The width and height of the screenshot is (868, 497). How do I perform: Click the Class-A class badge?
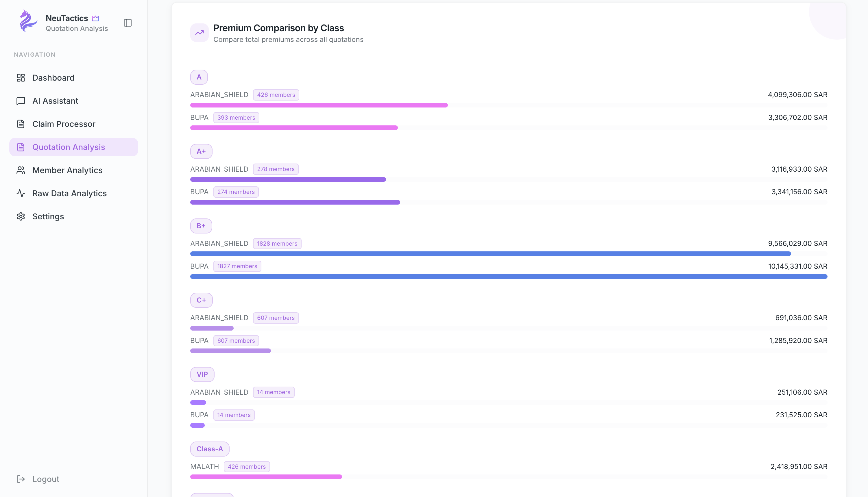[x=210, y=449]
